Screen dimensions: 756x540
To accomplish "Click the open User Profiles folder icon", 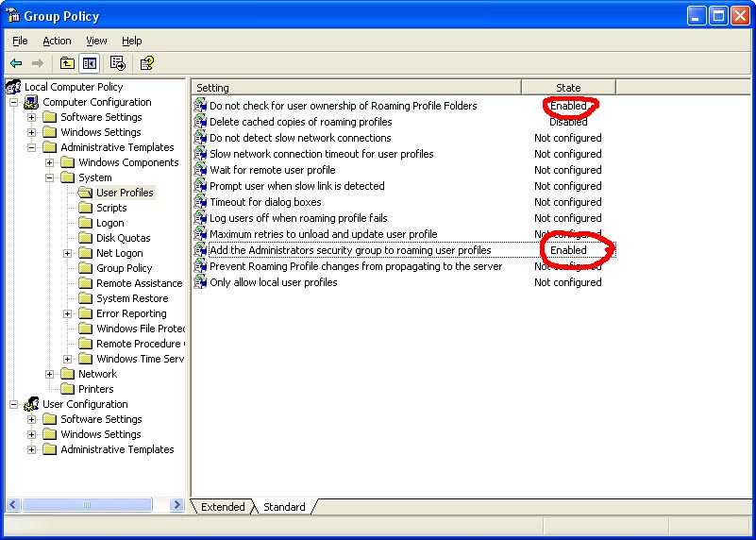I will click(x=85, y=193).
